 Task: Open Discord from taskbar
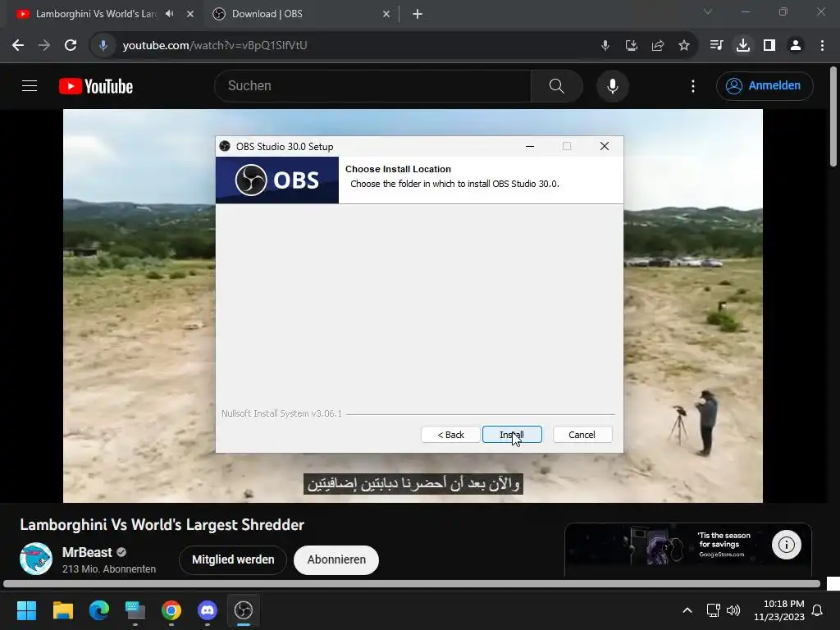[x=208, y=610]
